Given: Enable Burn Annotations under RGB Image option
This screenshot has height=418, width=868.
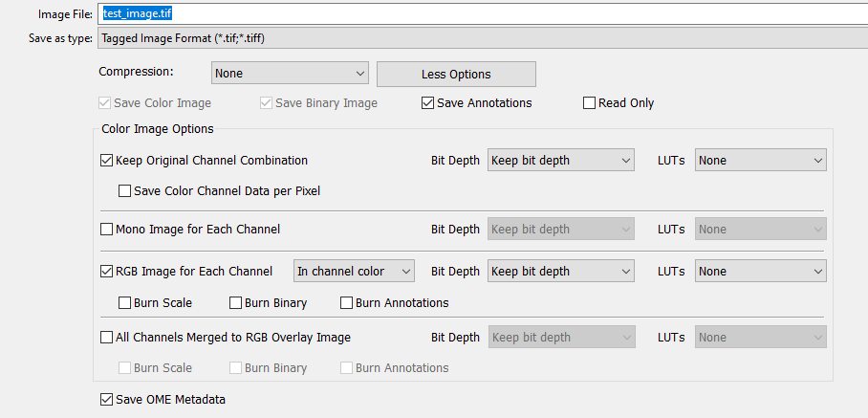Looking at the screenshot, I should coord(347,303).
